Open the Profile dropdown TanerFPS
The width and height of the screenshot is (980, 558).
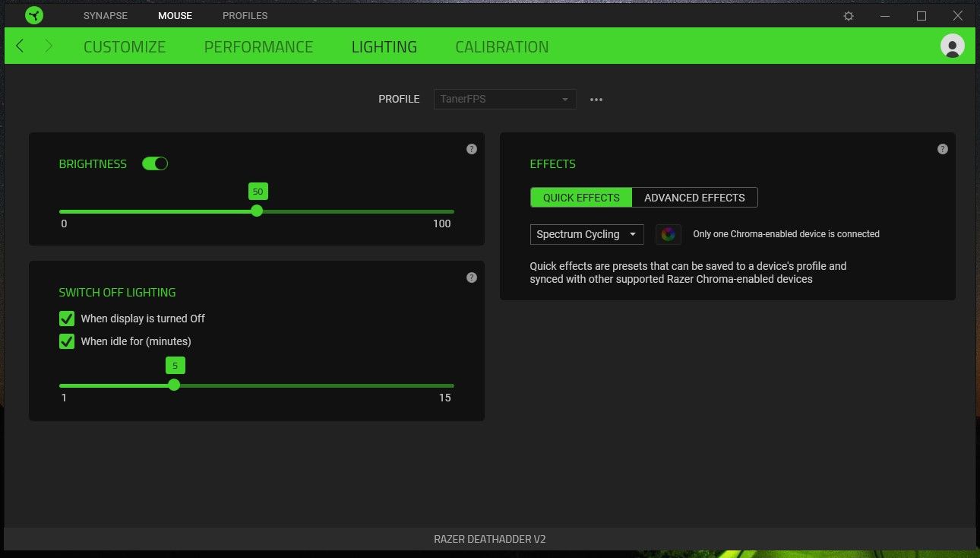pos(504,99)
